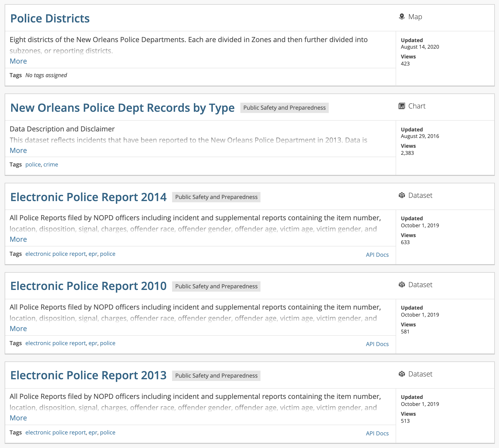Open the Police Districts title link

[x=50, y=19]
